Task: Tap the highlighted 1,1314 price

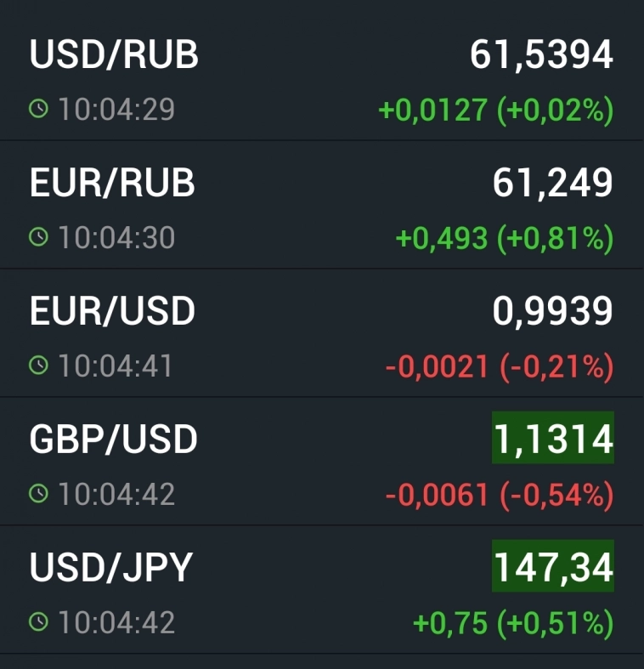Action: point(552,440)
